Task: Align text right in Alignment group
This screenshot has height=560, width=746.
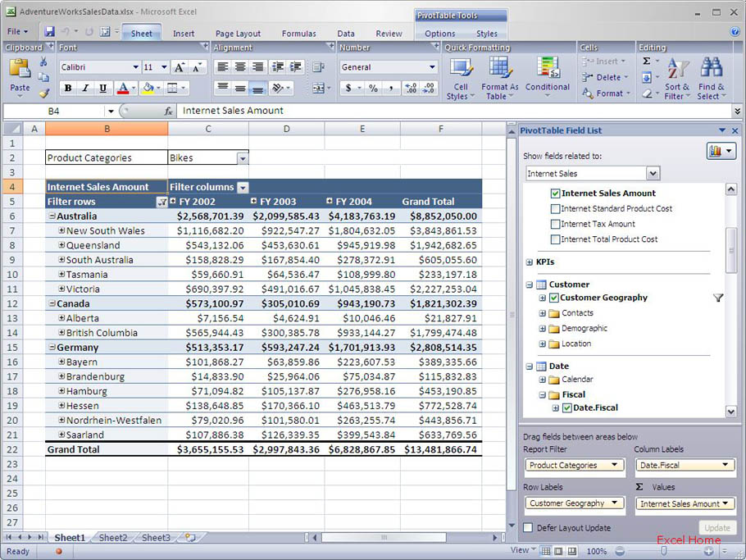Action: click(257, 66)
